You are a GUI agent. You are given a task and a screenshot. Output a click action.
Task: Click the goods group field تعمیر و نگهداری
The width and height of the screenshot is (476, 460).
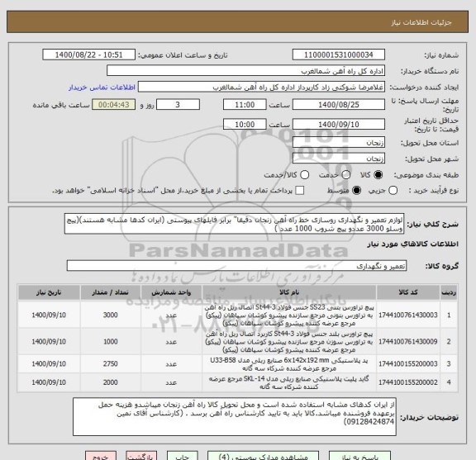coord(236,266)
